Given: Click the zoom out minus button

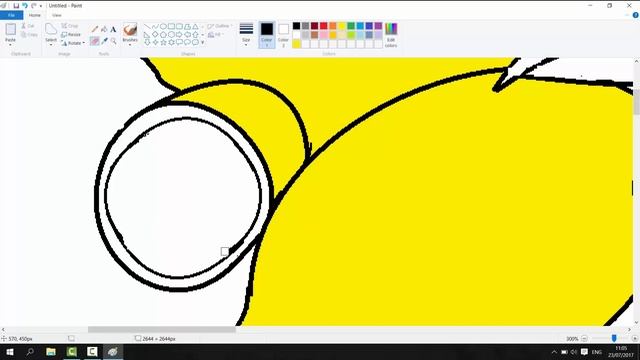Looking at the screenshot, I should pos(584,338).
